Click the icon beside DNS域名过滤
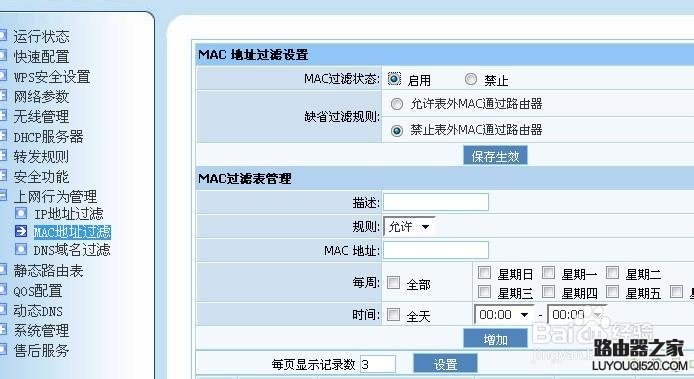Image resolution: width=694 pixels, height=379 pixels. point(21,249)
